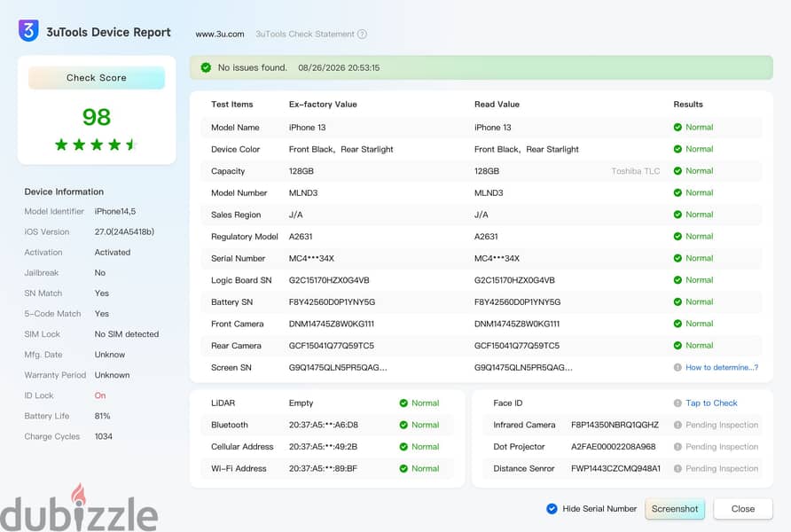Click the Distance Senror serial FWP1443CZCMQ948A1
Image resolution: width=791 pixels, height=532 pixels.
coord(616,468)
